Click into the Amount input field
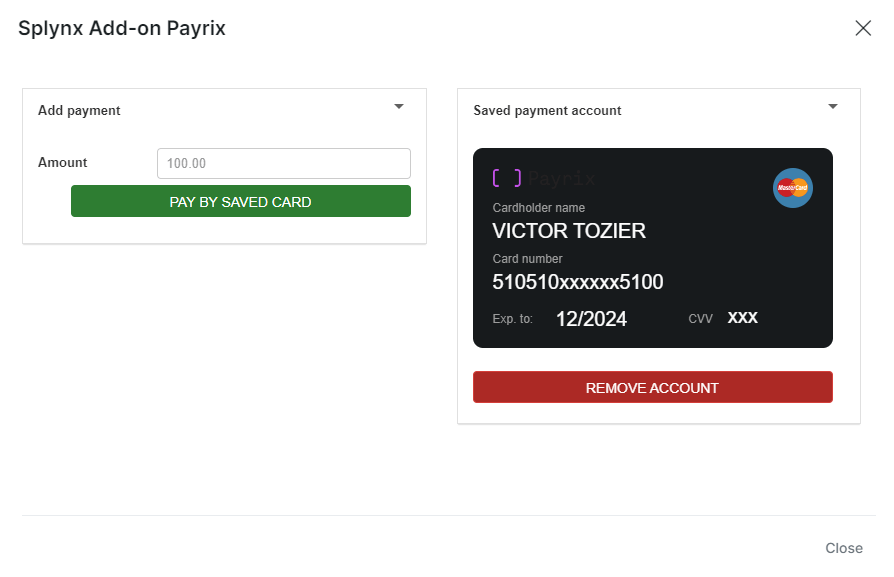Screen dimensions: 894x577 [x=284, y=163]
